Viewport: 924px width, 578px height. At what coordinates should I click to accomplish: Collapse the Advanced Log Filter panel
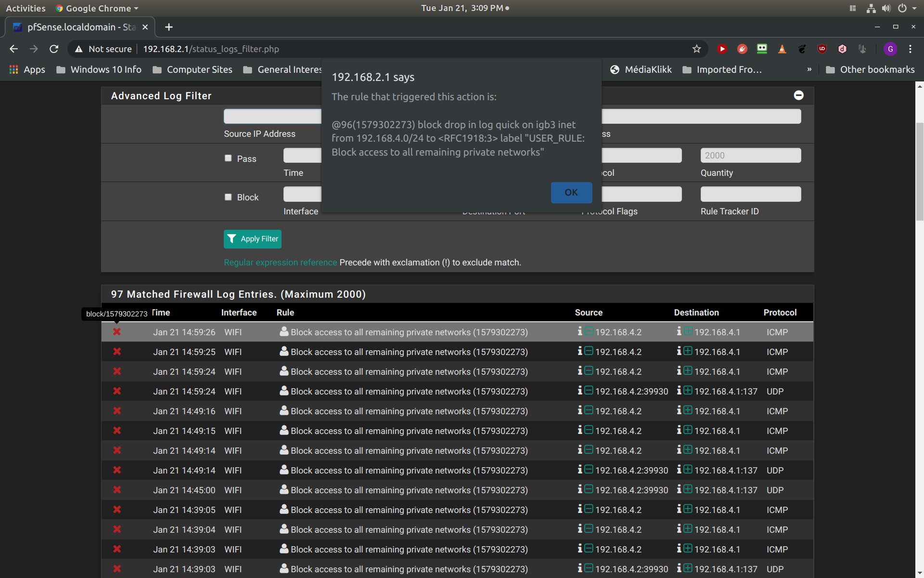[798, 95]
